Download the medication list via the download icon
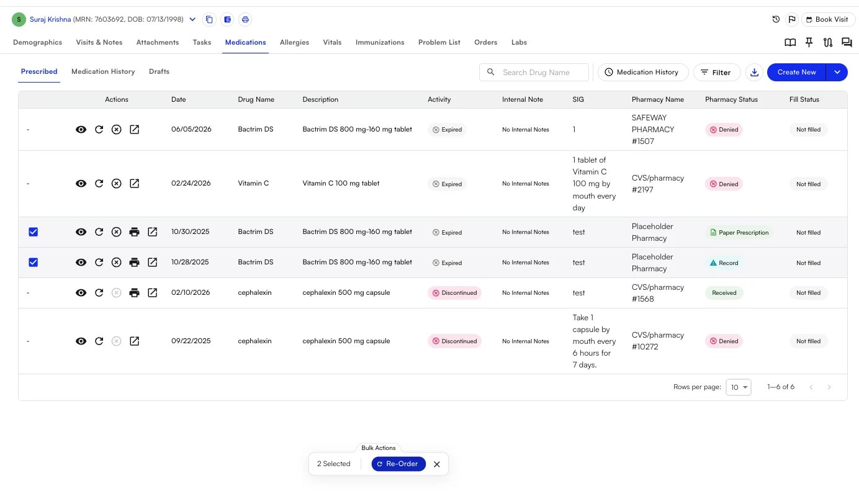Image resolution: width=859 pixels, height=504 pixels. point(754,72)
